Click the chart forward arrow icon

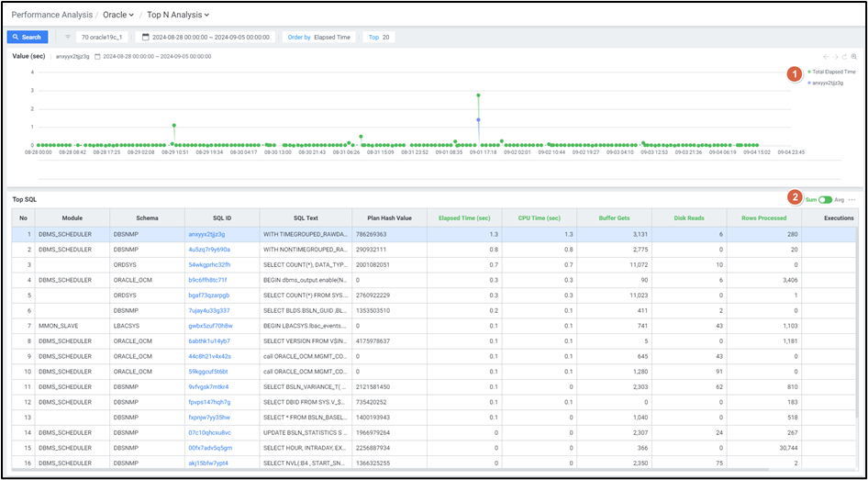pos(835,57)
